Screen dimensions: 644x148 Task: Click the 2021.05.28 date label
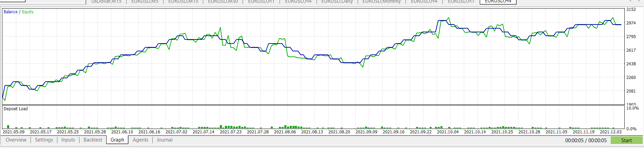click(95, 132)
